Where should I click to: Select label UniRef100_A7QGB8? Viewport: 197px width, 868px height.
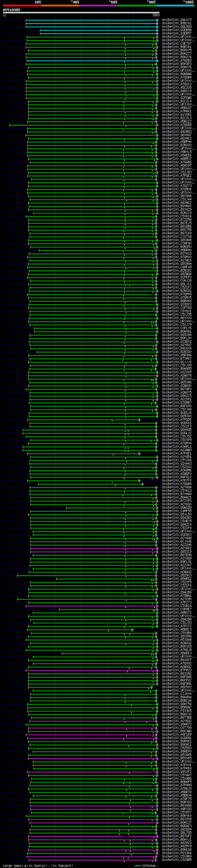click(x=176, y=125)
